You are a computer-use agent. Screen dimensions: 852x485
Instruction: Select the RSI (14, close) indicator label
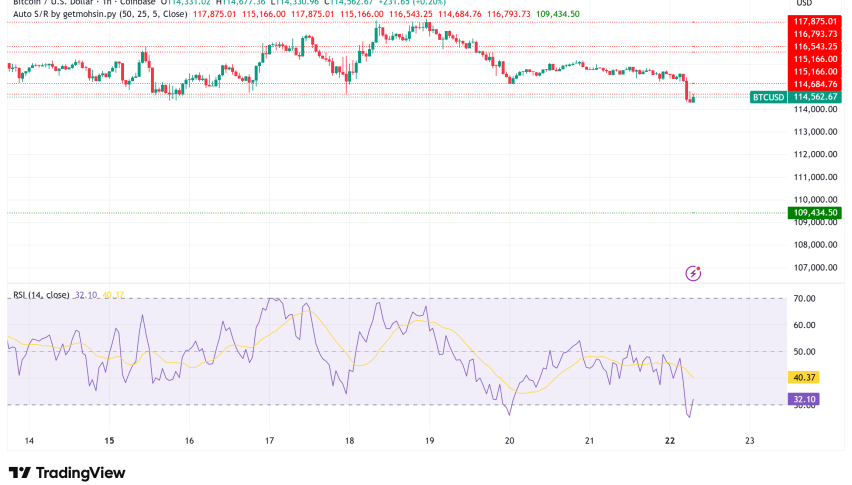(x=41, y=295)
